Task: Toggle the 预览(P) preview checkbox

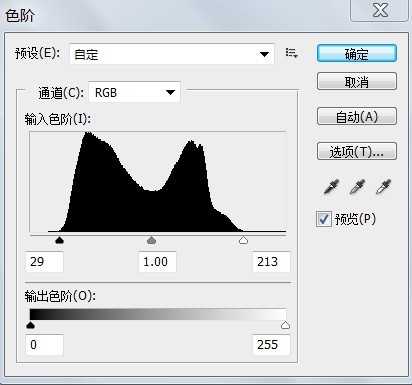Action: tap(323, 219)
